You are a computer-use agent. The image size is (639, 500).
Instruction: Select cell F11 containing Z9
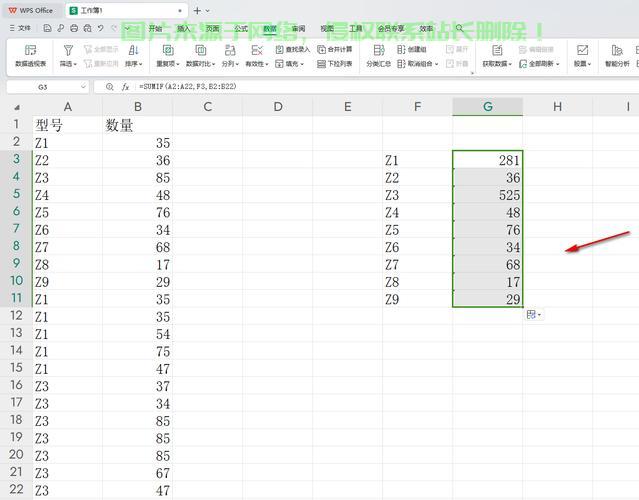417,299
